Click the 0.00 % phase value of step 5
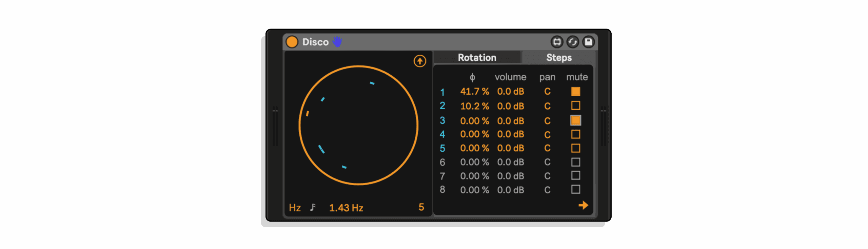Viewport: 868px width, 249px height. click(x=474, y=148)
